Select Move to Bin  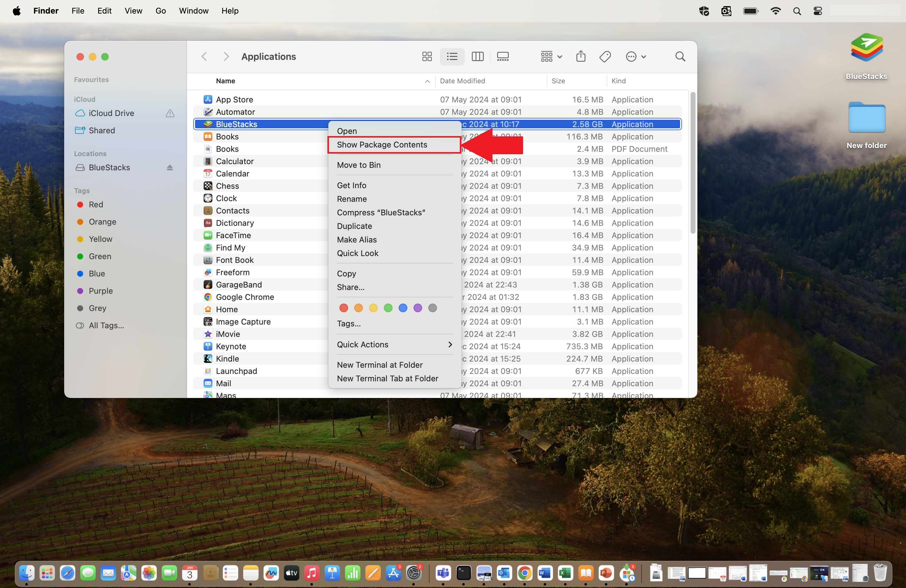(395, 165)
